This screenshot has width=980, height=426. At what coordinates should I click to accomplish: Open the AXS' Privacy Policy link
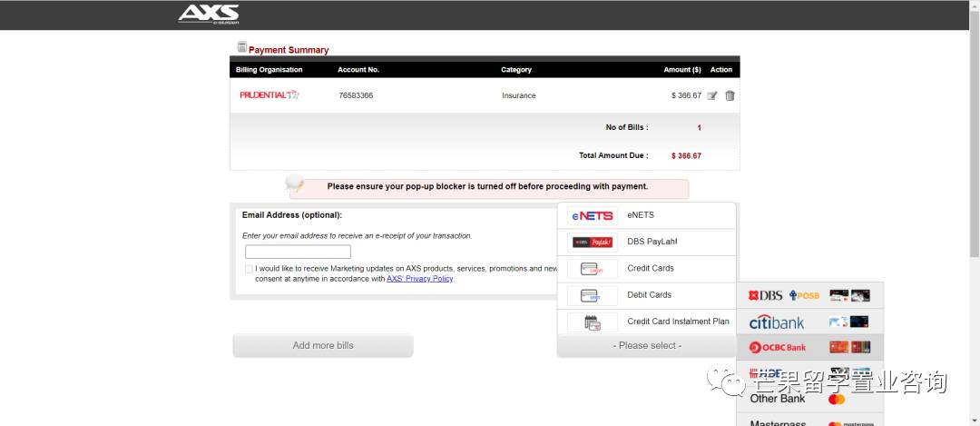pyautogui.click(x=419, y=279)
